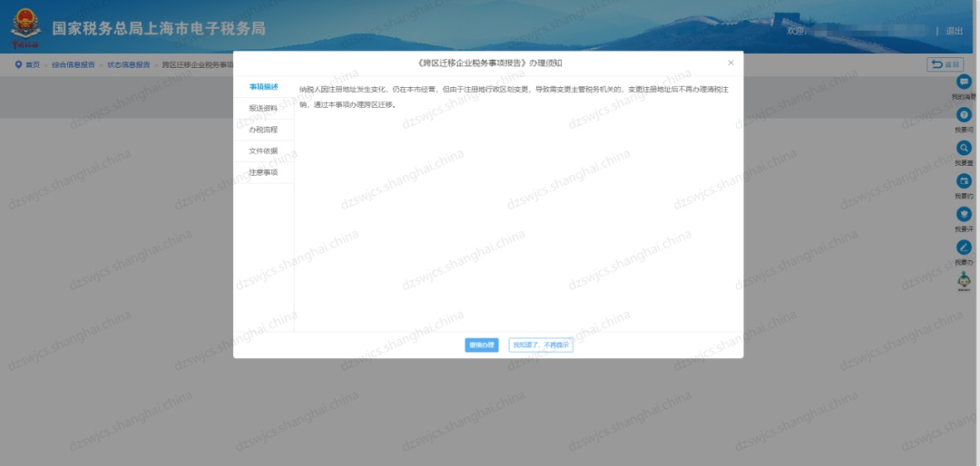Click 国家税务总局上海市电子税务局 header title
980x466 pixels.
point(159,29)
